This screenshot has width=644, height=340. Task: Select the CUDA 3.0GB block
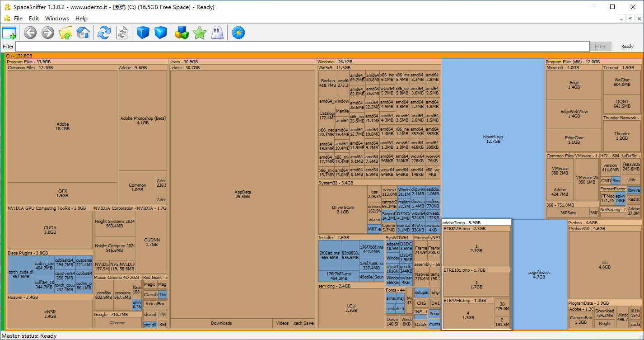[50, 230]
